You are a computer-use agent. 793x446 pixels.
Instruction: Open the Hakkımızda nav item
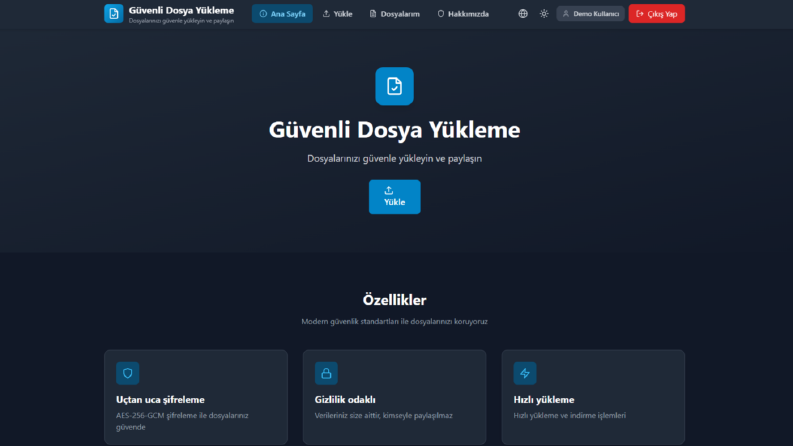point(463,14)
